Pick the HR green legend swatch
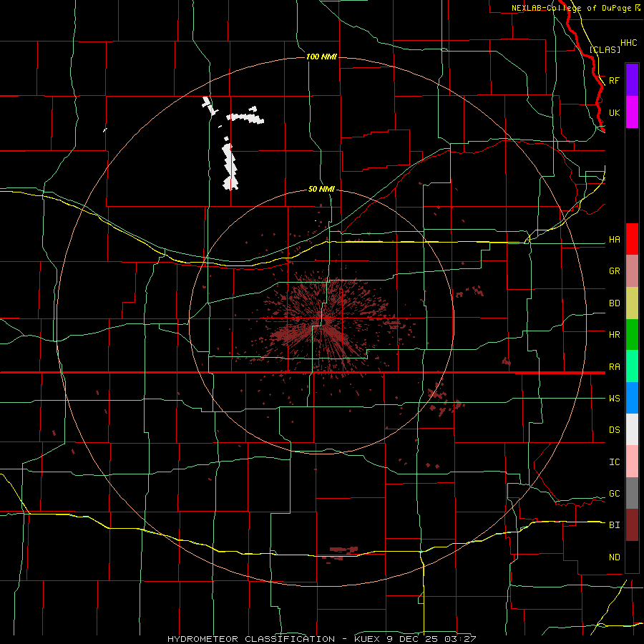The image size is (644, 644). [x=632, y=335]
